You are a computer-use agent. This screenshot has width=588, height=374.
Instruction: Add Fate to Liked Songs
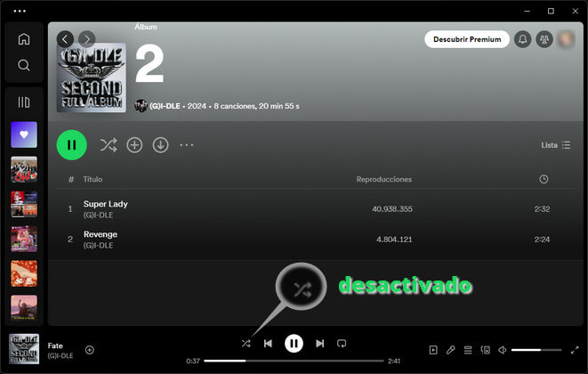coord(90,350)
